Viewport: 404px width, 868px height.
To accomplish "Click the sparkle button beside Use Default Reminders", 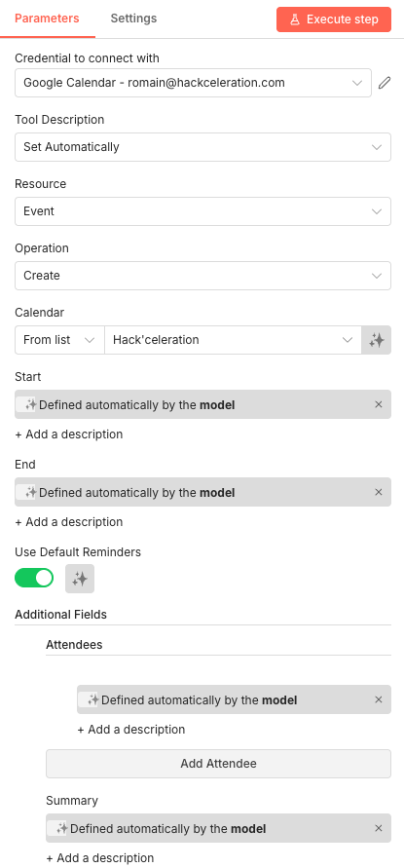I will 80,579.
